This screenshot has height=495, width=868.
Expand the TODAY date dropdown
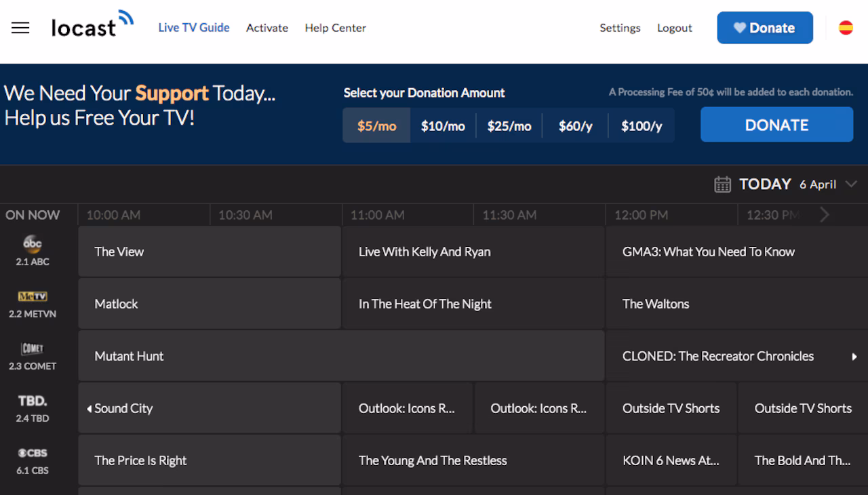click(852, 184)
